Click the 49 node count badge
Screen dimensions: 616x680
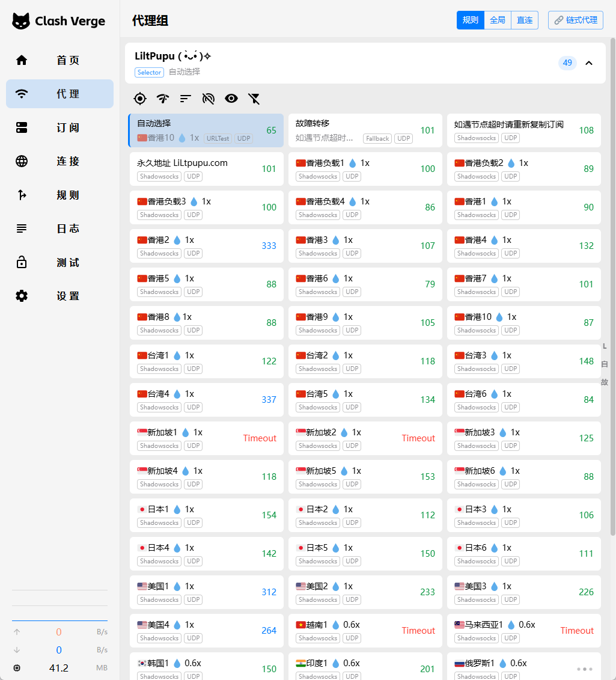pos(567,63)
